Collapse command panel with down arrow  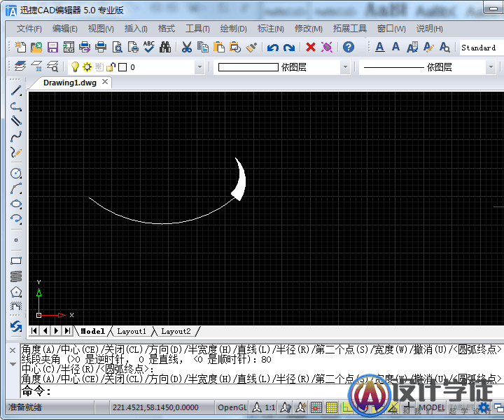click(13, 364)
